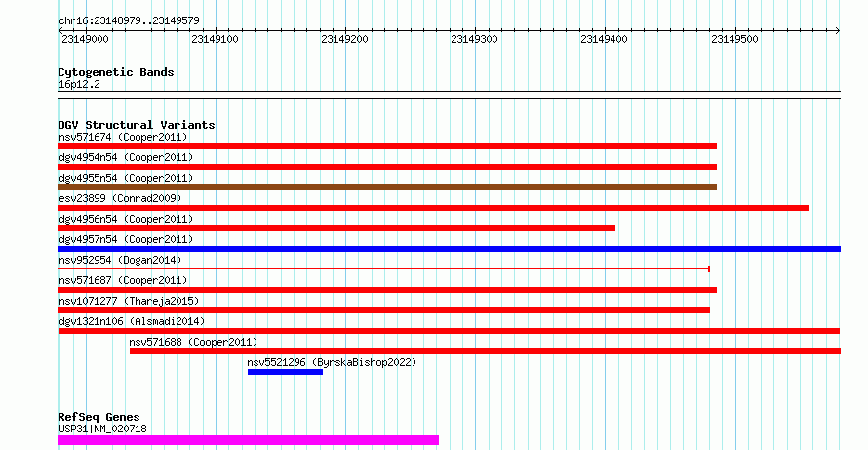Click the red bar under dgv4956n54

point(336,228)
